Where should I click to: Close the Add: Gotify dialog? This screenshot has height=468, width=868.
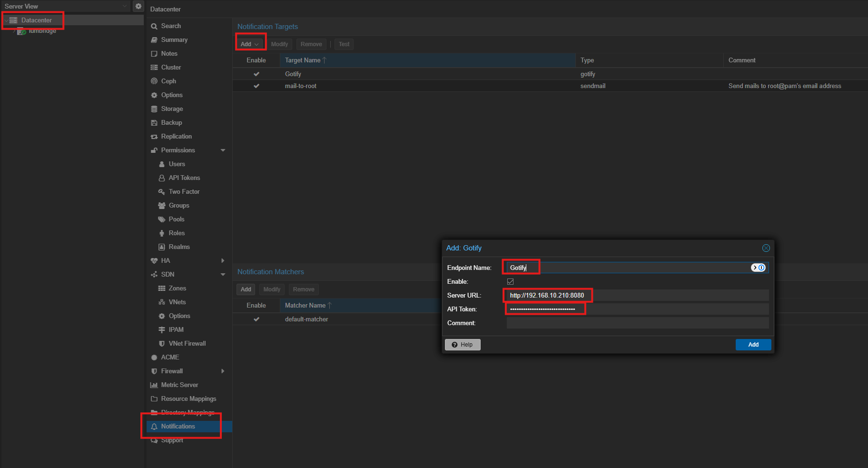[766, 248]
